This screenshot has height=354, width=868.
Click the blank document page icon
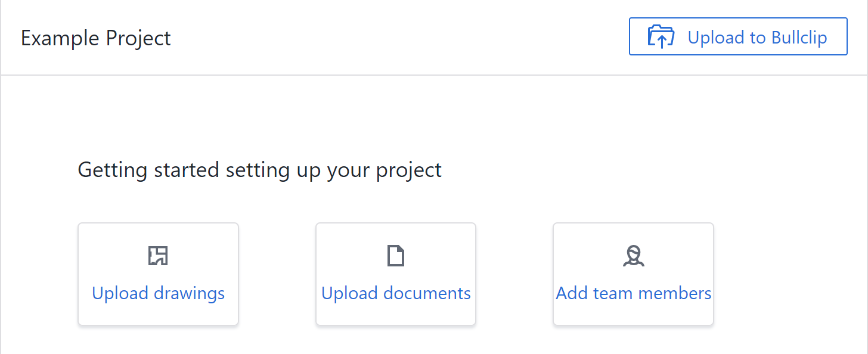(x=396, y=256)
